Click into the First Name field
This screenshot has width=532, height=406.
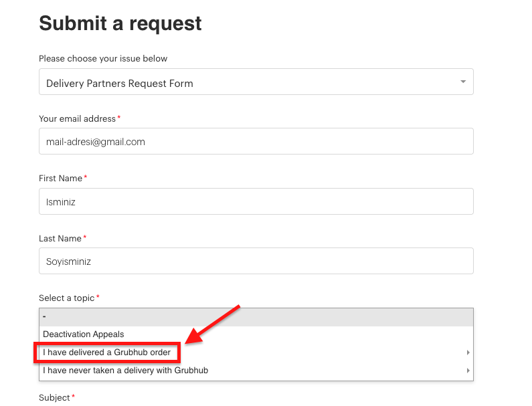click(256, 201)
